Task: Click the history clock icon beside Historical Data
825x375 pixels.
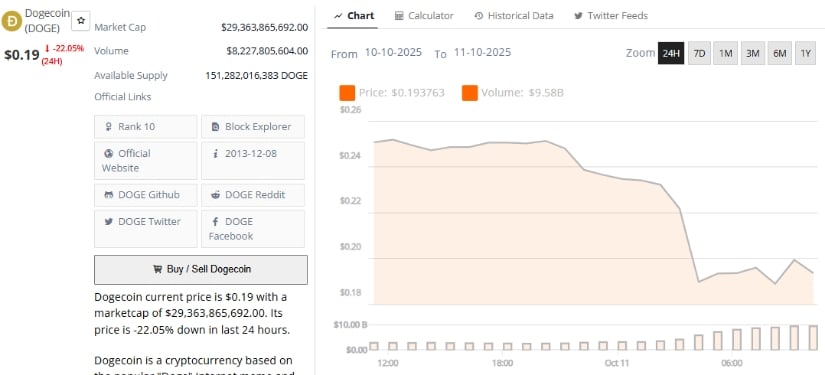Action: [478, 16]
